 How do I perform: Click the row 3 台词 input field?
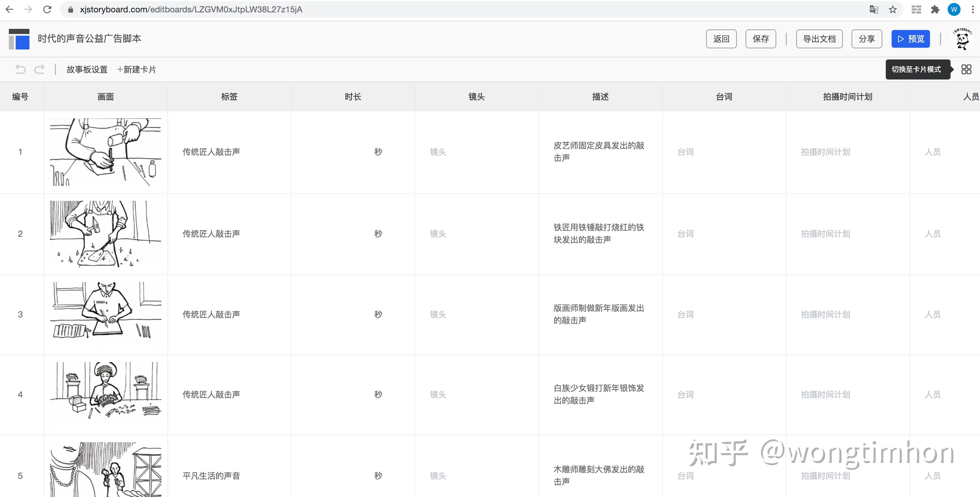point(685,314)
